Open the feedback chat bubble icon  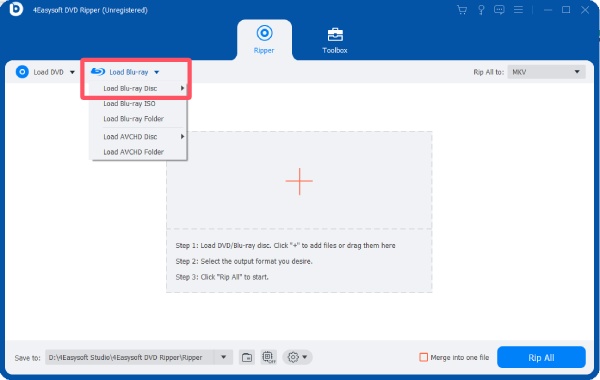pos(499,10)
